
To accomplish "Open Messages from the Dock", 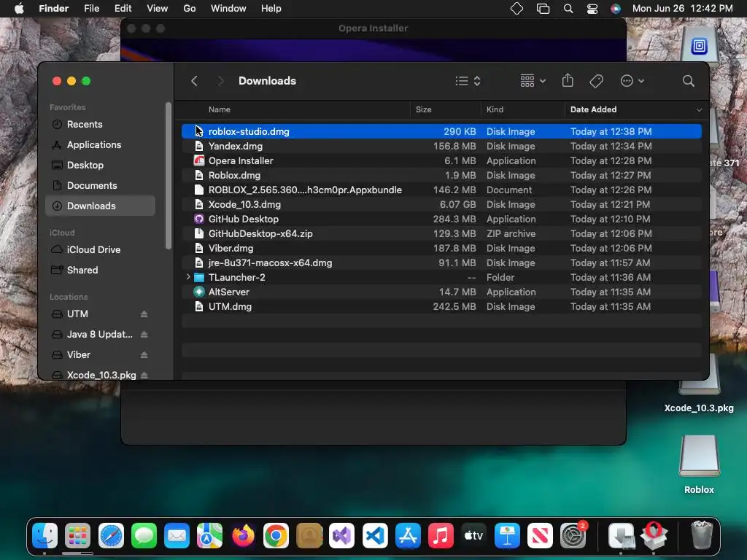I will tap(144, 536).
